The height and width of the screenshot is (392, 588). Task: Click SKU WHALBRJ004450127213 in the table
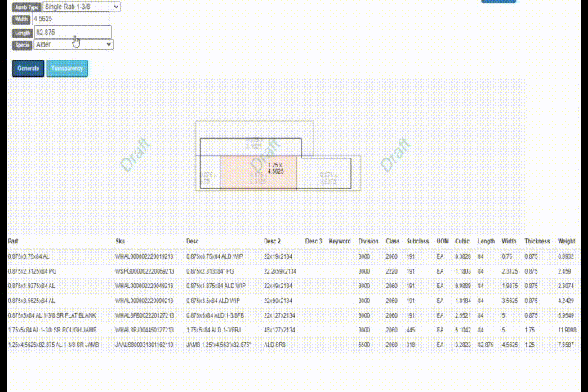pos(145,331)
